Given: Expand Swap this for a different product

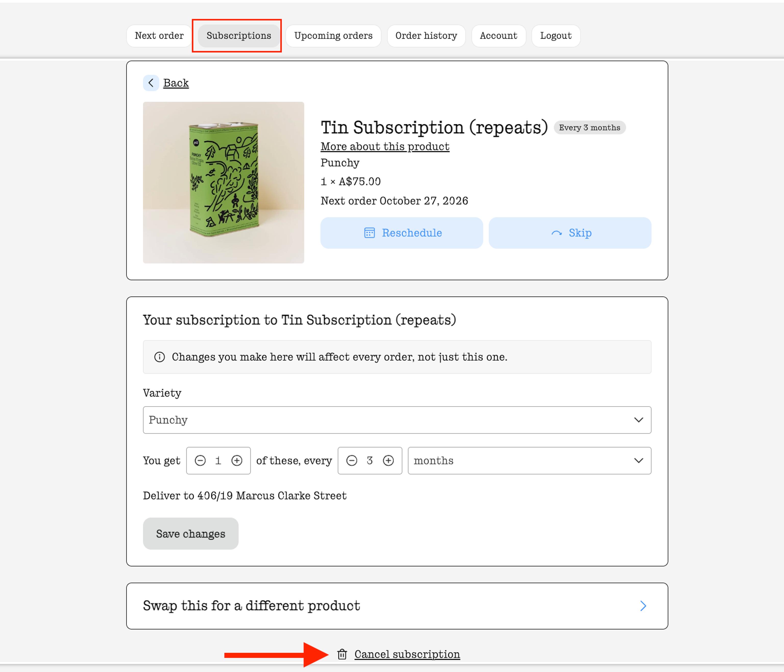Looking at the screenshot, I should [x=397, y=606].
